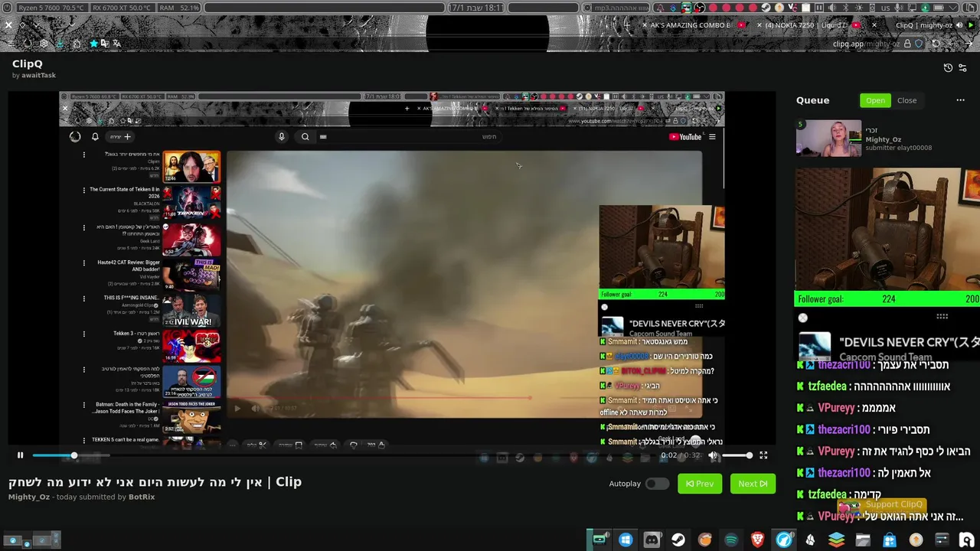Viewport: 980px width, 551px height.
Task: Click the Support ClipQ button
Action: pyautogui.click(x=882, y=504)
